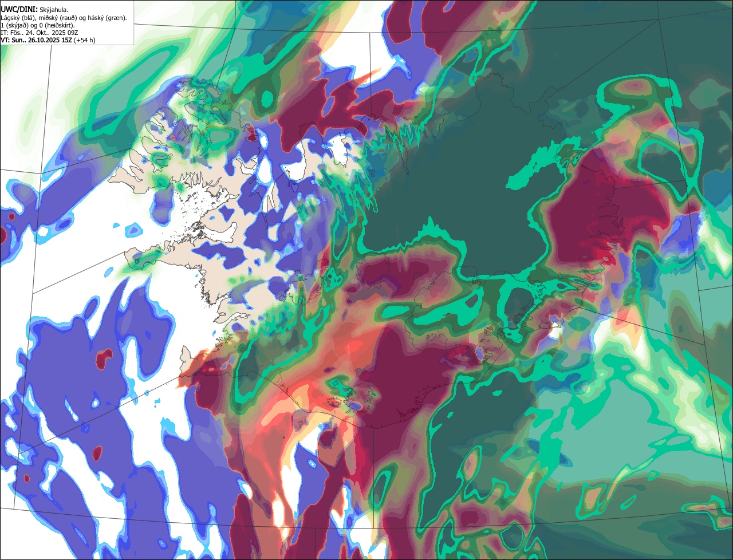Click the 'Lágský (blá), miðský (rauð)' legend line
Image resolution: width=733 pixels, height=560 pixels.
pyautogui.click(x=64, y=18)
